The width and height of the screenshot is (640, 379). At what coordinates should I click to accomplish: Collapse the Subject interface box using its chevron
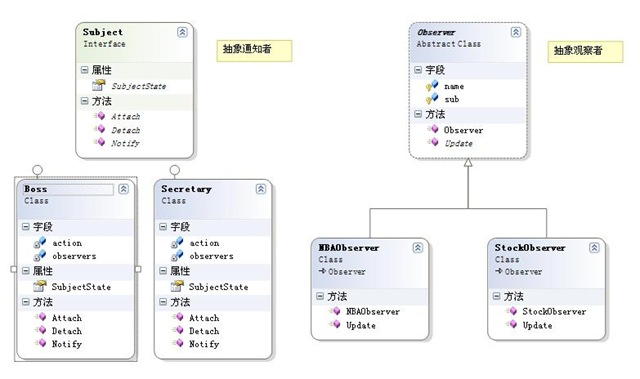click(182, 32)
